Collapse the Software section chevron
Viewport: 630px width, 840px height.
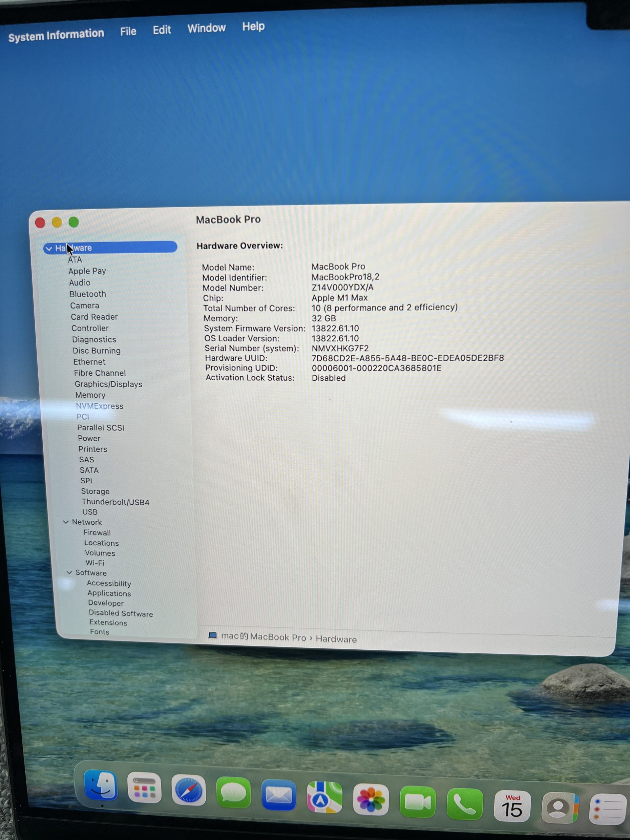click(x=69, y=573)
